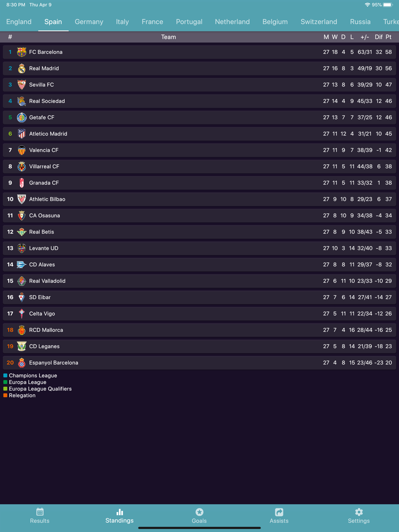Tap the Atletico Madrid club crest
The width and height of the screenshot is (399, 532).
22,134
